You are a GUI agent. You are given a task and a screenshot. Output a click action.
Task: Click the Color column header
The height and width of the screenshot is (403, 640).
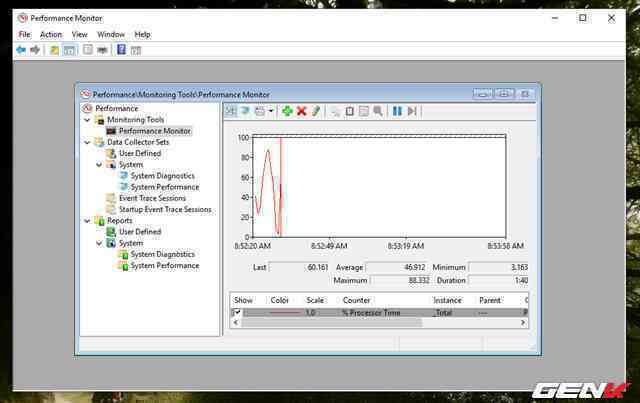point(280,301)
